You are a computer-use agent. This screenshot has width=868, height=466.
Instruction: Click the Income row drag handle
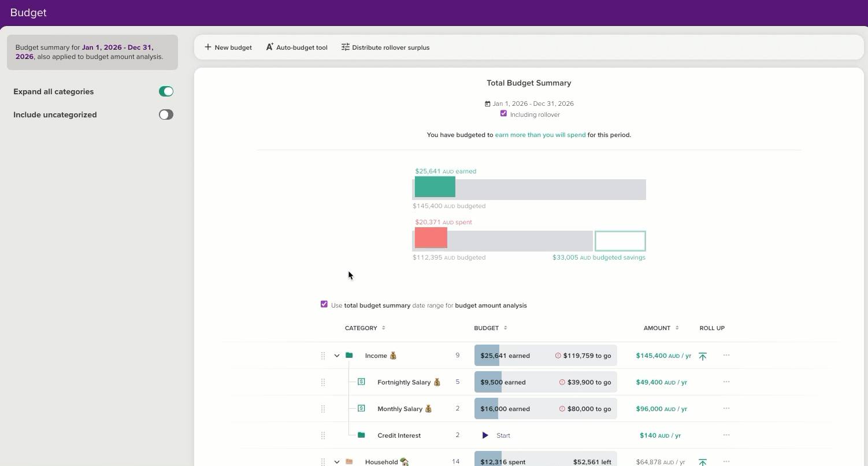323,356
